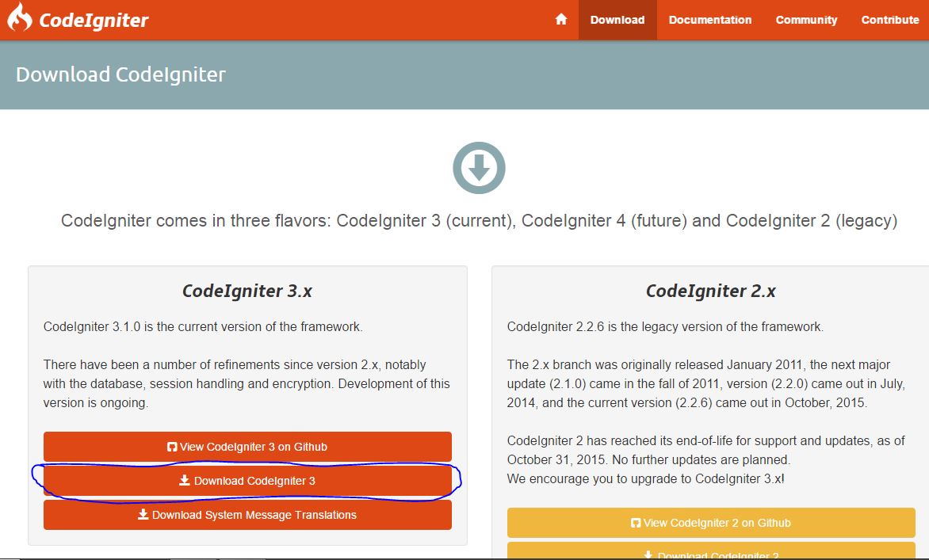
Task: Click the Github icon on View CodeIgniter 2 button
Action: pyautogui.click(x=637, y=522)
